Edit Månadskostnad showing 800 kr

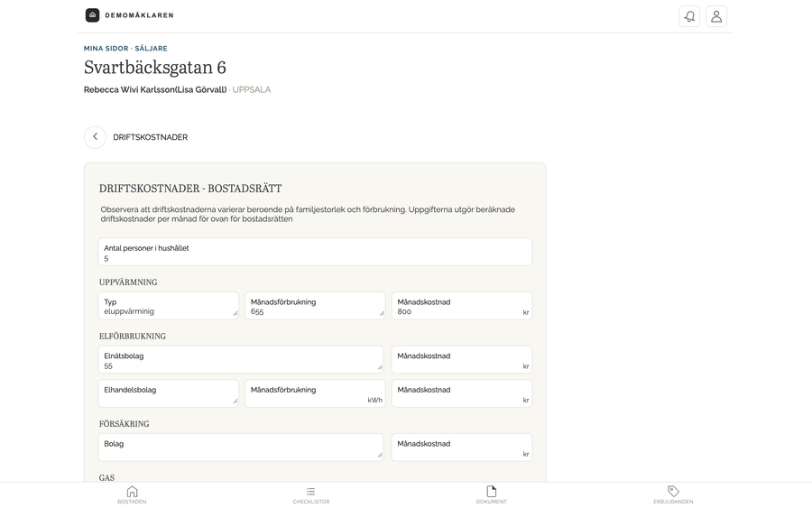461,306
